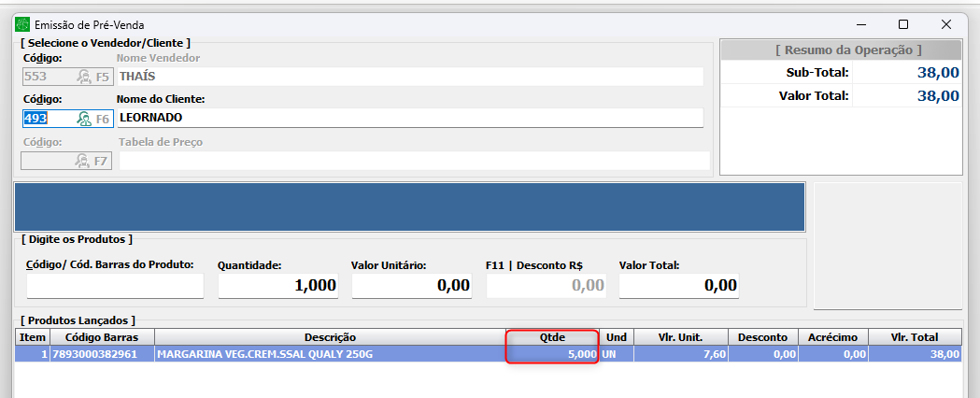Select the Valor Unitário input field

pos(412,285)
